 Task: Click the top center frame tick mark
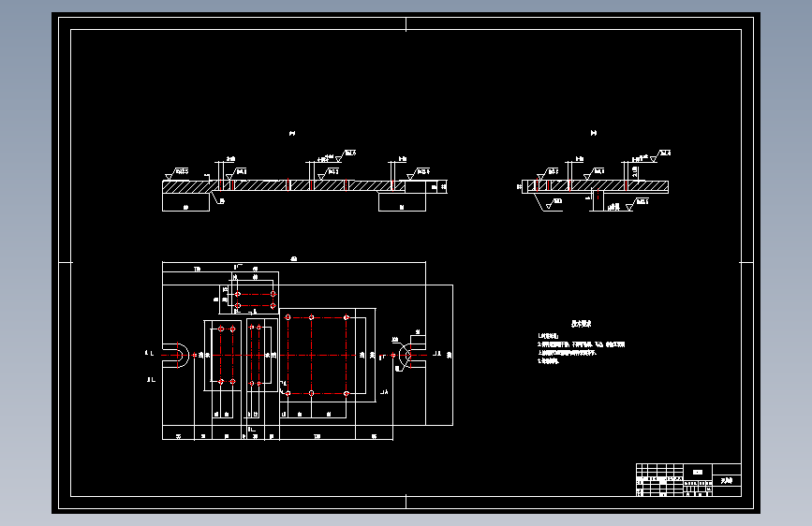(x=406, y=24)
